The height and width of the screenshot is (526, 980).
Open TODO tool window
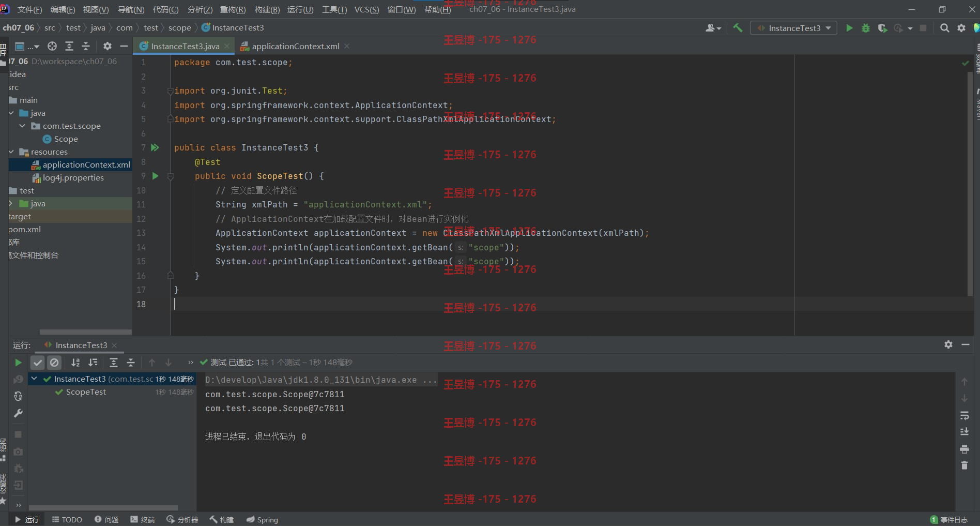click(67, 519)
